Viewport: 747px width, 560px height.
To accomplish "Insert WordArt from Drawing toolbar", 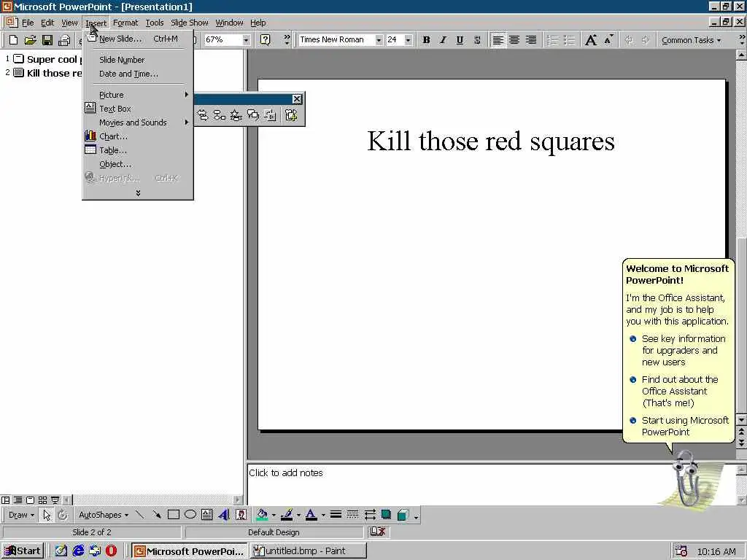I will point(224,515).
